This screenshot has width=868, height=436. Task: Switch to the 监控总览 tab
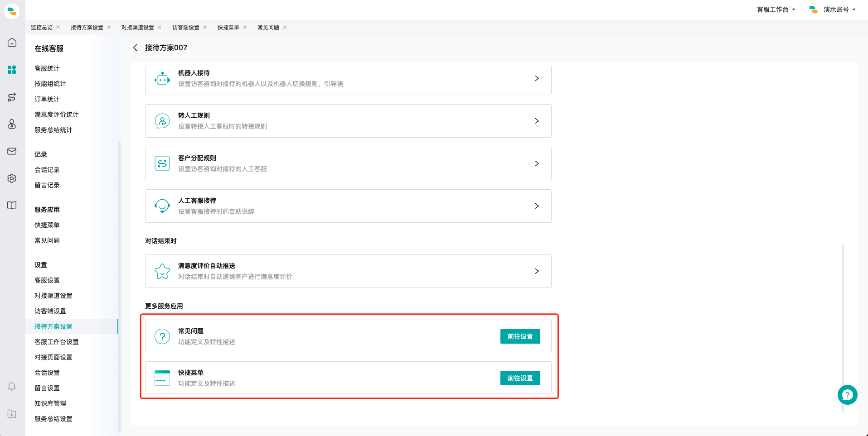point(42,27)
